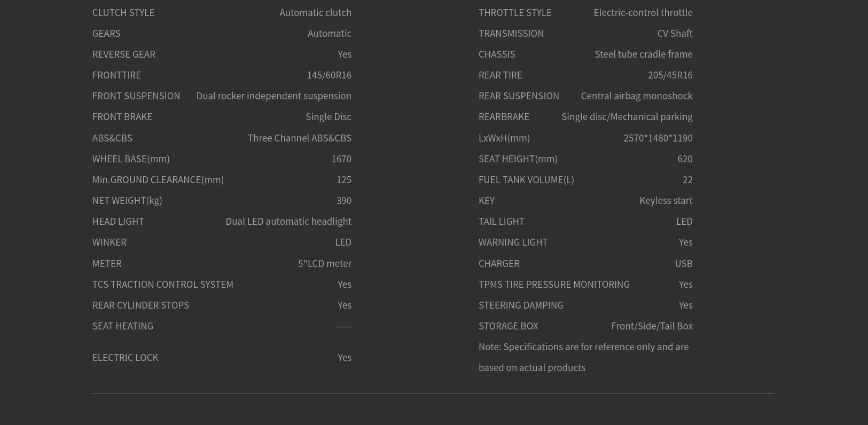Viewport: 868px width, 425px height.
Task: Click the FRONT SUSPENSION label
Action: pyautogui.click(x=136, y=96)
